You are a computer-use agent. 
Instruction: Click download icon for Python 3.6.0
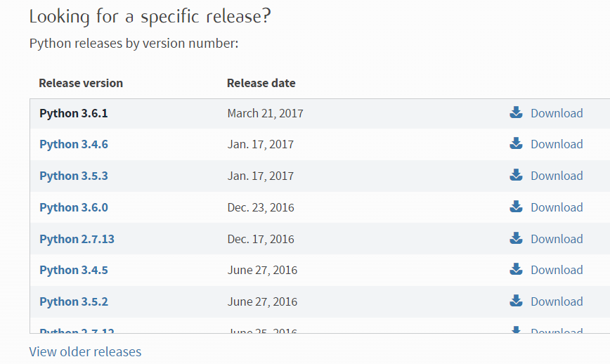tap(516, 207)
